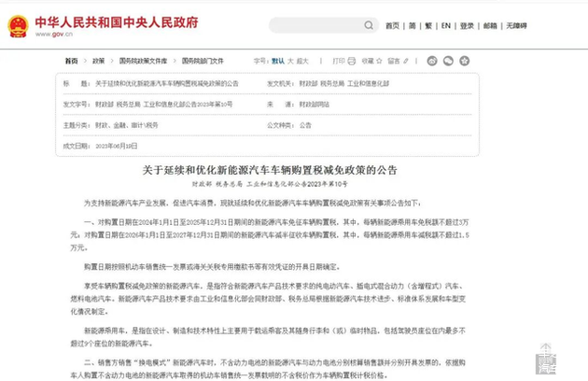This screenshot has width=588, height=381.
Task: Open 邮箱 in the top navigation
Action: tap(488, 25)
